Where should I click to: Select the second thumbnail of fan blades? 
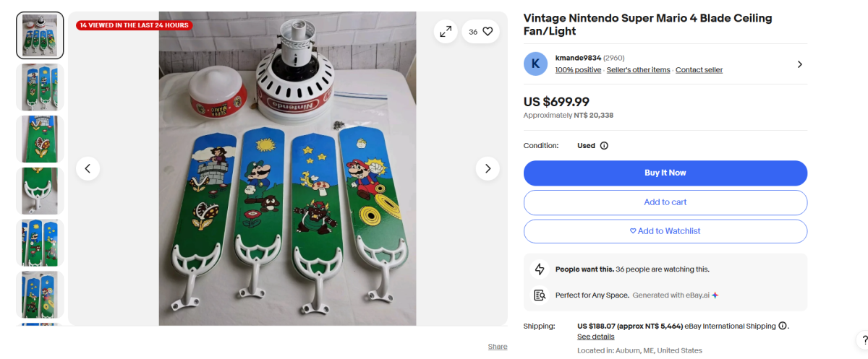click(40, 87)
